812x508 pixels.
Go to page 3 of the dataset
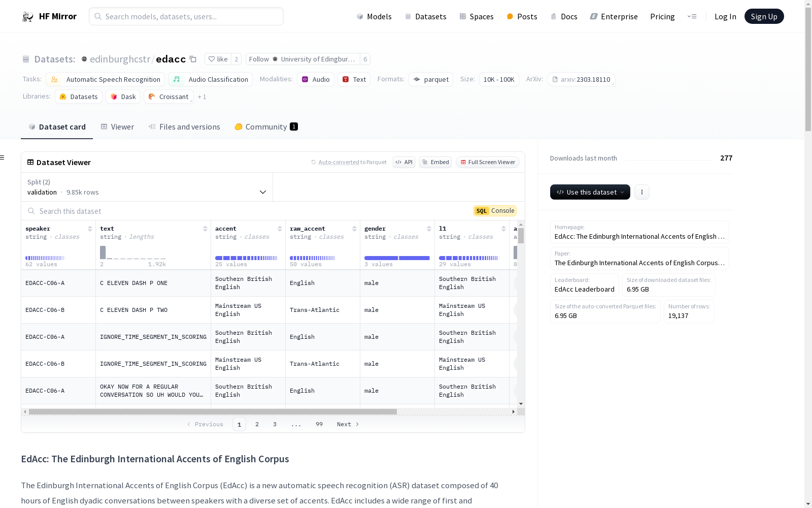pyautogui.click(x=275, y=424)
